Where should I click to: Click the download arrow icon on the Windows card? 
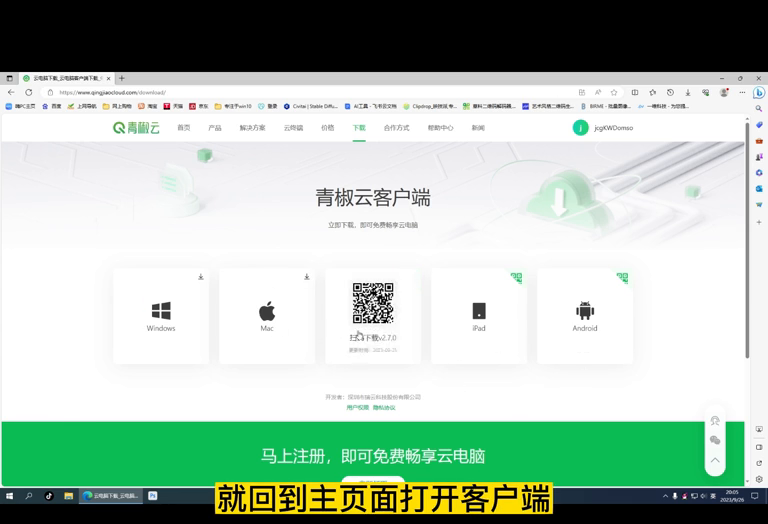coord(201,277)
